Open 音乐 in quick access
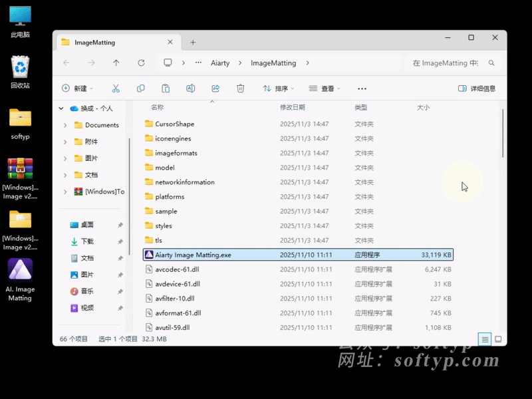Screen dimensions: 532x399 pyautogui.click(x=87, y=291)
